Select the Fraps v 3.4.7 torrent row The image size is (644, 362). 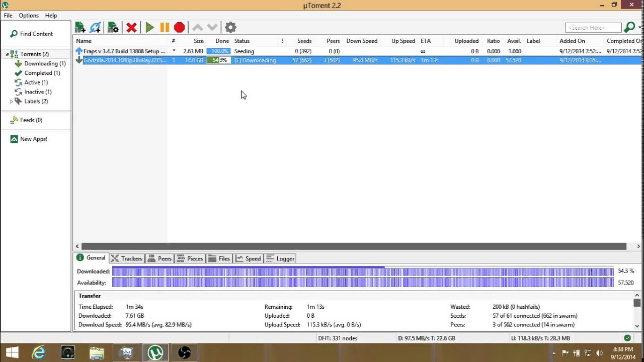[358, 51]
